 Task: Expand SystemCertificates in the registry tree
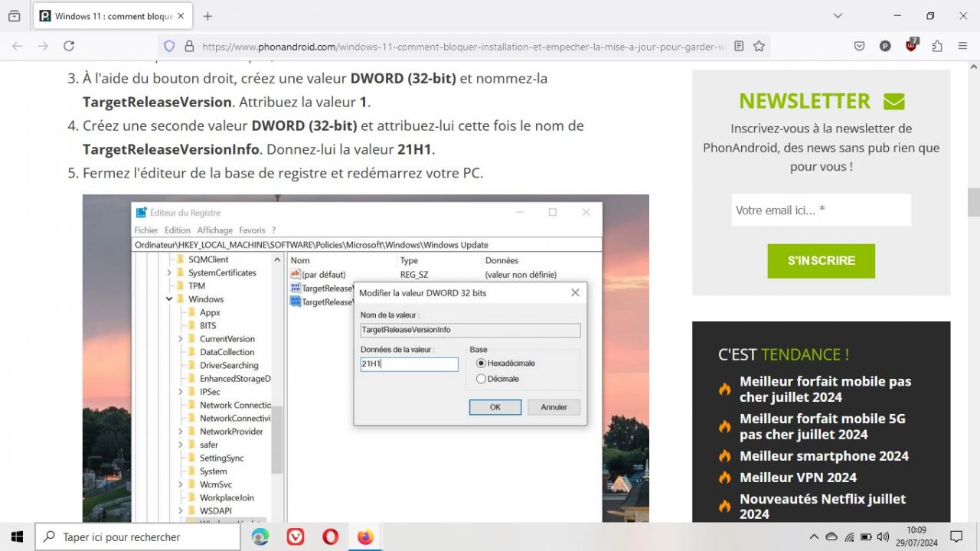tap(170, 272)
